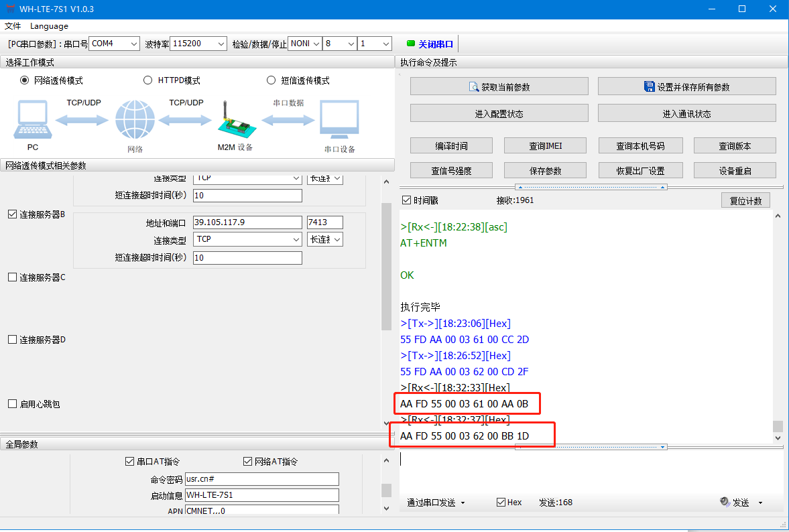Screen dimensions: 789x532
Task: Enable the 连接服务器C checkbox
Action: click(12, 277)
